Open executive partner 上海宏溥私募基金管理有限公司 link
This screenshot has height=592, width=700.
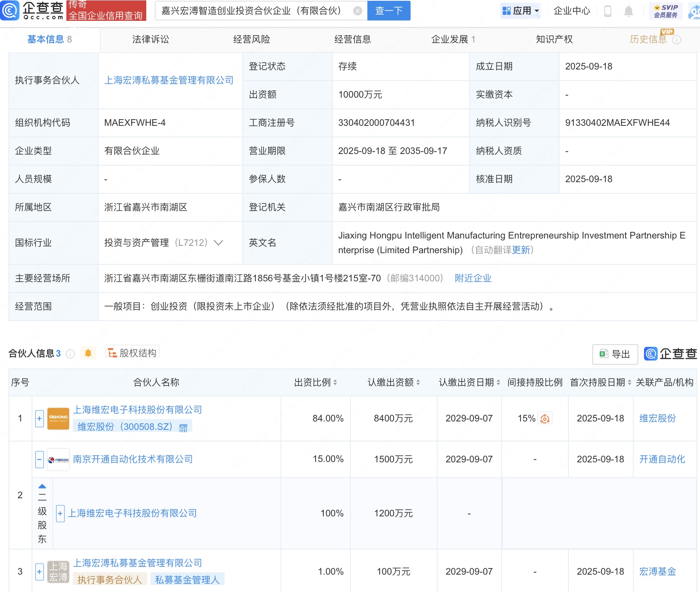[169, 80]
